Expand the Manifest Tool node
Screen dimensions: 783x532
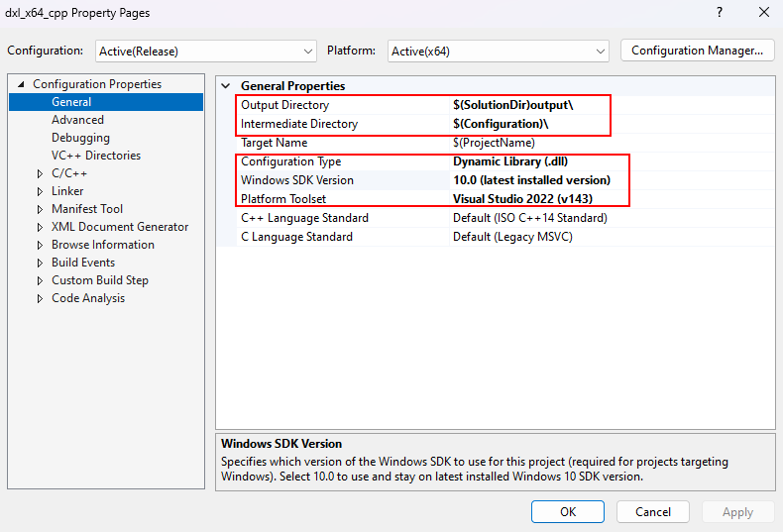tap(40, 209)
